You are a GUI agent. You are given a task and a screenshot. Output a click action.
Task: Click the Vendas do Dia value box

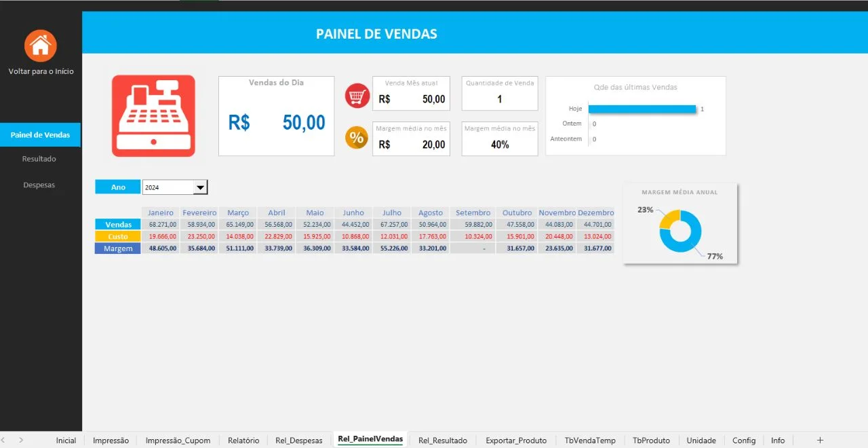276,115
